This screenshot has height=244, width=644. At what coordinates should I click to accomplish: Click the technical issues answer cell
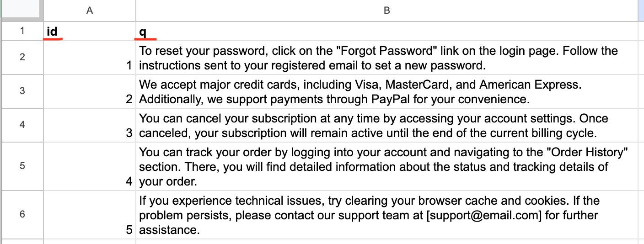[386, 214]
